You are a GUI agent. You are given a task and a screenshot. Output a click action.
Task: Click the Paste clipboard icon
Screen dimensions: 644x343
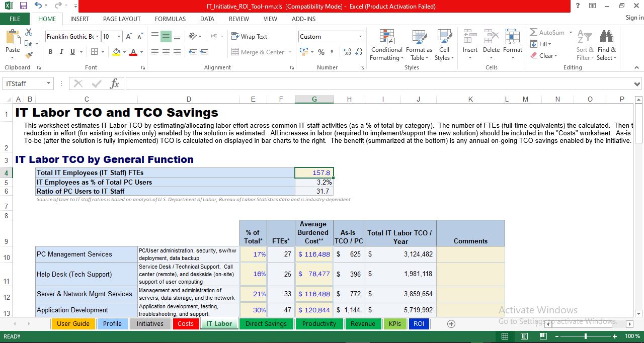click(x=13, y=38)
